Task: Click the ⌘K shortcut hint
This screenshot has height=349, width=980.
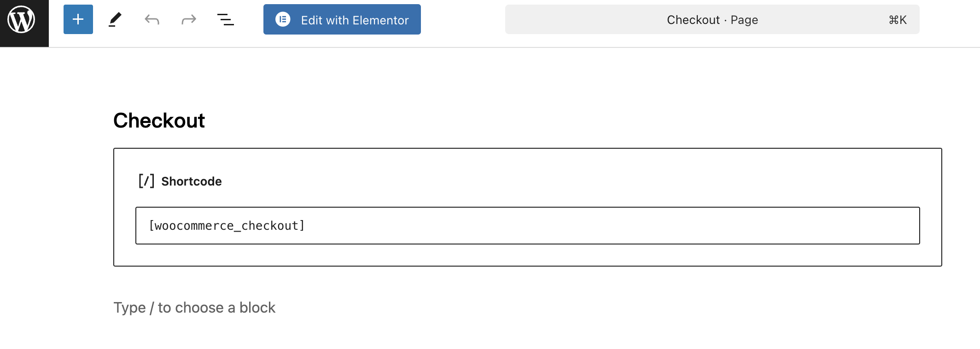Action: point(898,20)
